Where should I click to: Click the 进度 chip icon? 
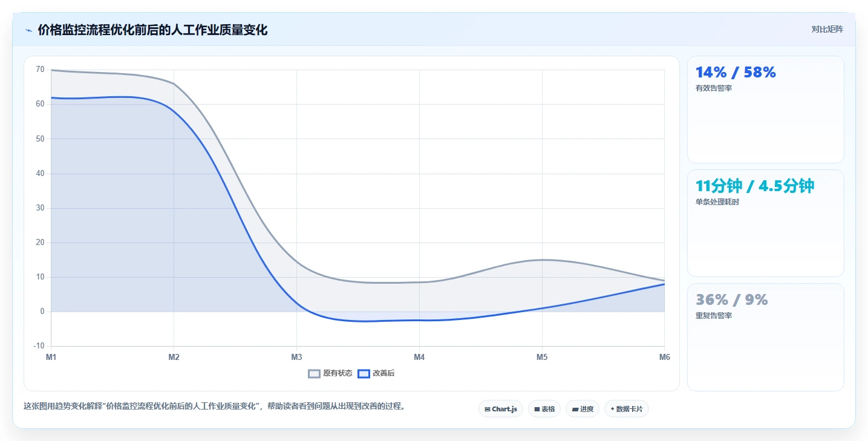[x=575, y=410]
